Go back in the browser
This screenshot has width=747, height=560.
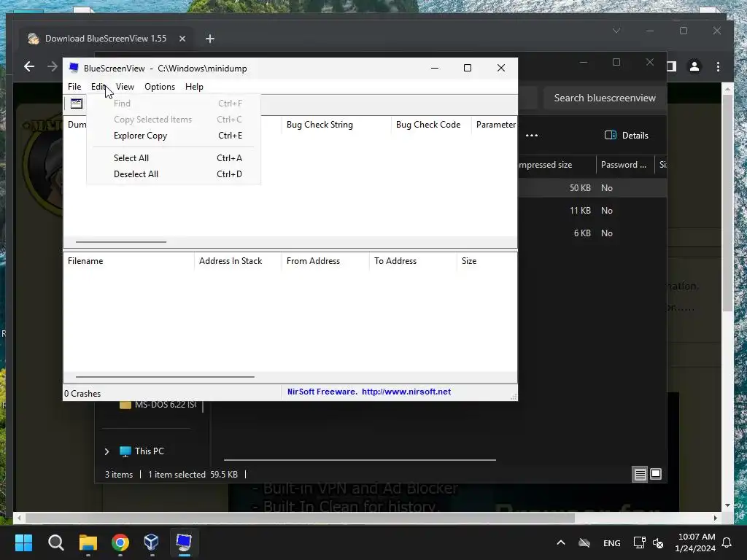pos(29,66)
